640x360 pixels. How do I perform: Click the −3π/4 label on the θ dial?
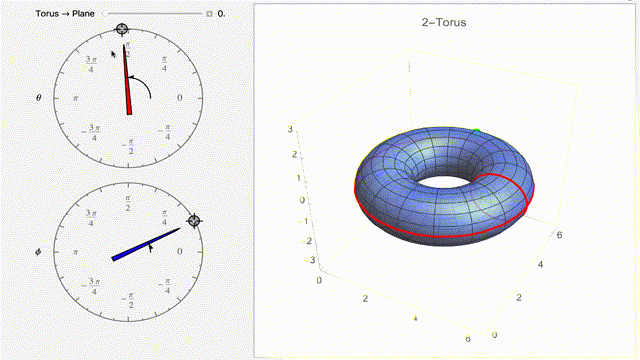(91, 132)
